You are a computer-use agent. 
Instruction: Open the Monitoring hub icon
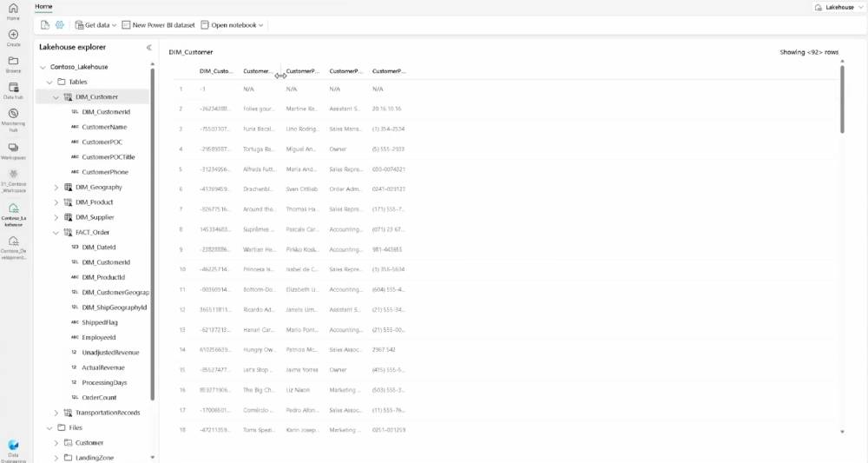pos(13,113)
